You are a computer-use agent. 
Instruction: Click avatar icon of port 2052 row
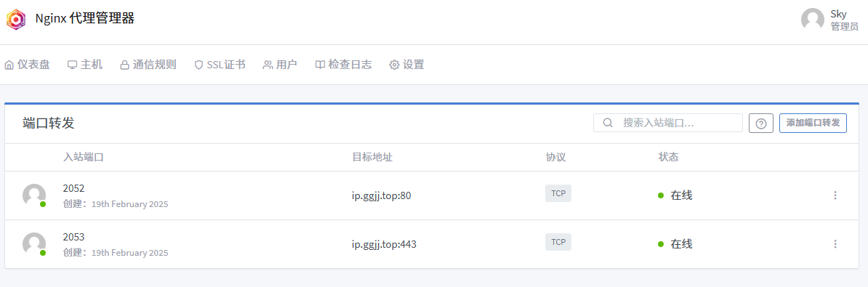[33, 195]
